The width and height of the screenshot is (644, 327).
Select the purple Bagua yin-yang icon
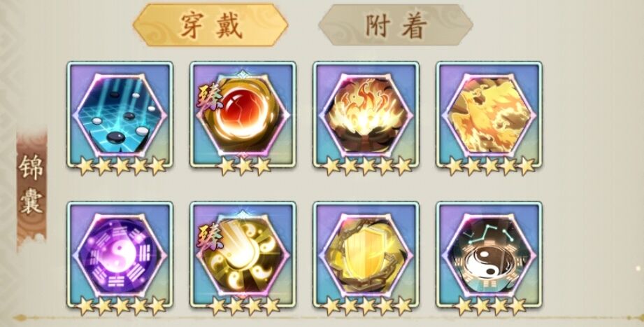[x=120, y=255]
